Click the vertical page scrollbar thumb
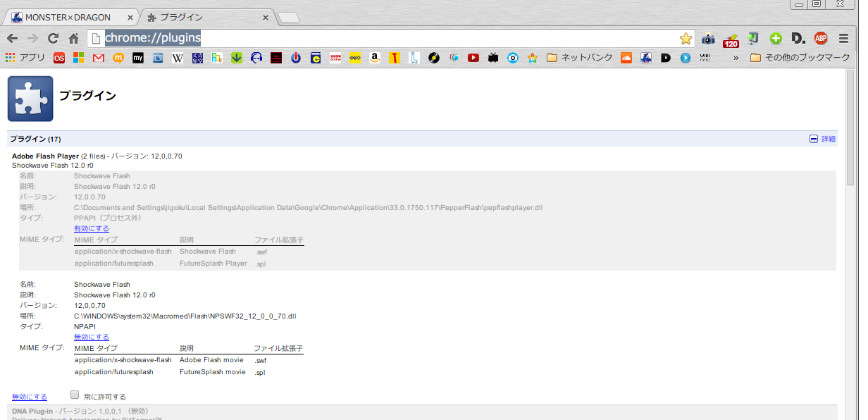Screen dimensions: 868x420 (852, 127)
